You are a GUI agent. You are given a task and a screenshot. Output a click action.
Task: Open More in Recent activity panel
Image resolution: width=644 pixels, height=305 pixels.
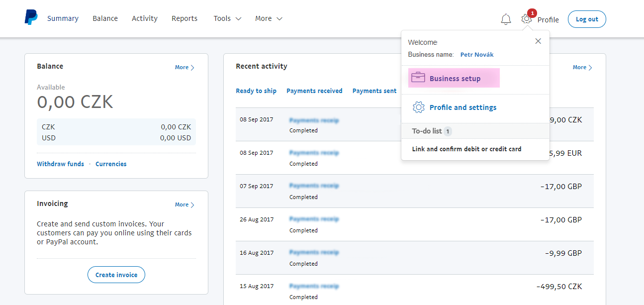click(x=582, y=67)
